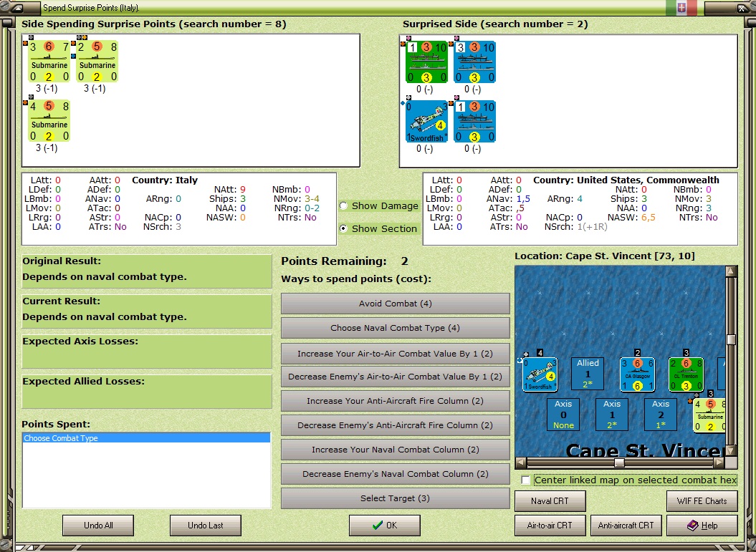Click Decrease Enemy's Air-to-Air Combat Value By 1
The width and height of the screenshot is (756, 552).
[x=396, y=377]
